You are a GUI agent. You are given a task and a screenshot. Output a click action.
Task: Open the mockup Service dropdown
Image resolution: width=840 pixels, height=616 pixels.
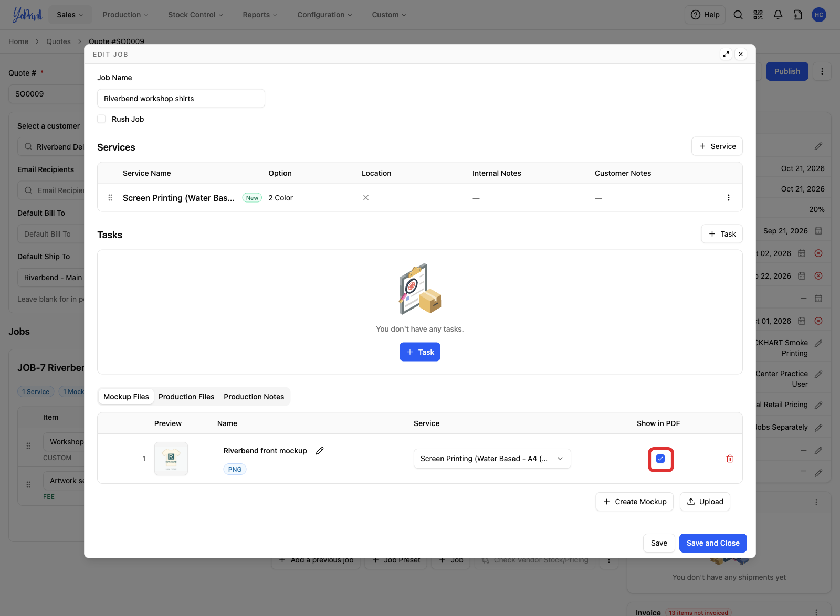point(492,459)
